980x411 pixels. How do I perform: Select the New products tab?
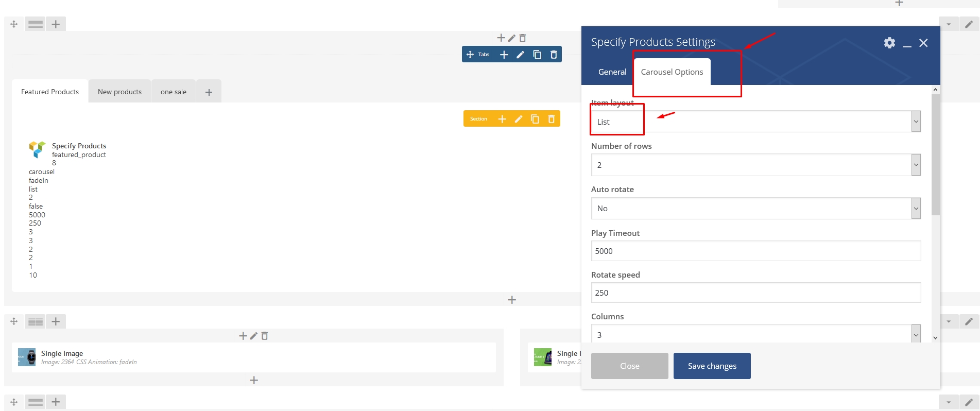click(x=119, y=92)
